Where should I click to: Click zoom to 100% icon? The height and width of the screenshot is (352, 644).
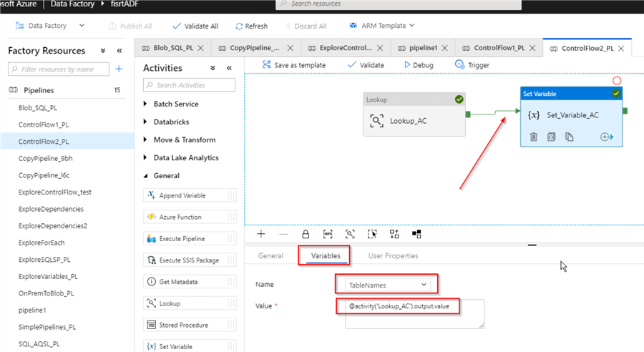pos(328,234)
